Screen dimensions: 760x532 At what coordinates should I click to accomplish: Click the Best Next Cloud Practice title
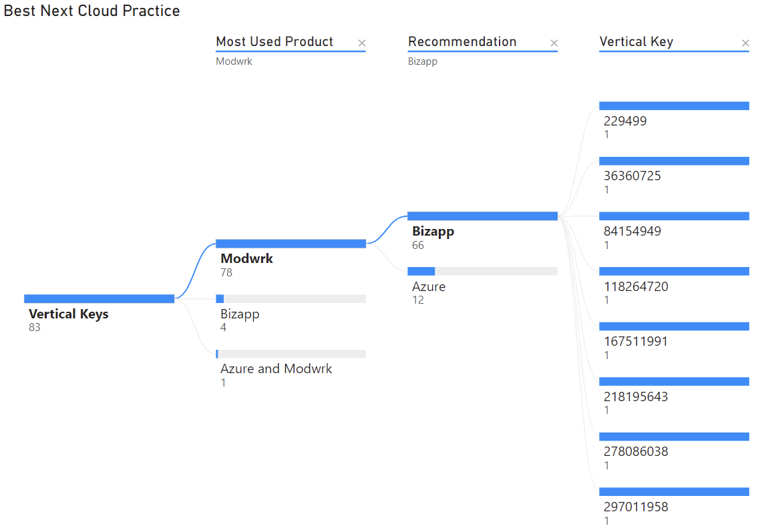point(91,11)
